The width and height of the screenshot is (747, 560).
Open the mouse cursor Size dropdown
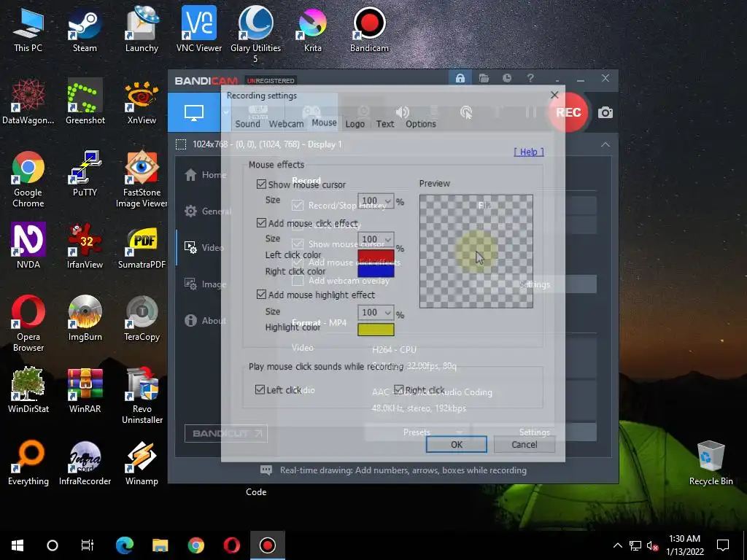click(376, 201)
